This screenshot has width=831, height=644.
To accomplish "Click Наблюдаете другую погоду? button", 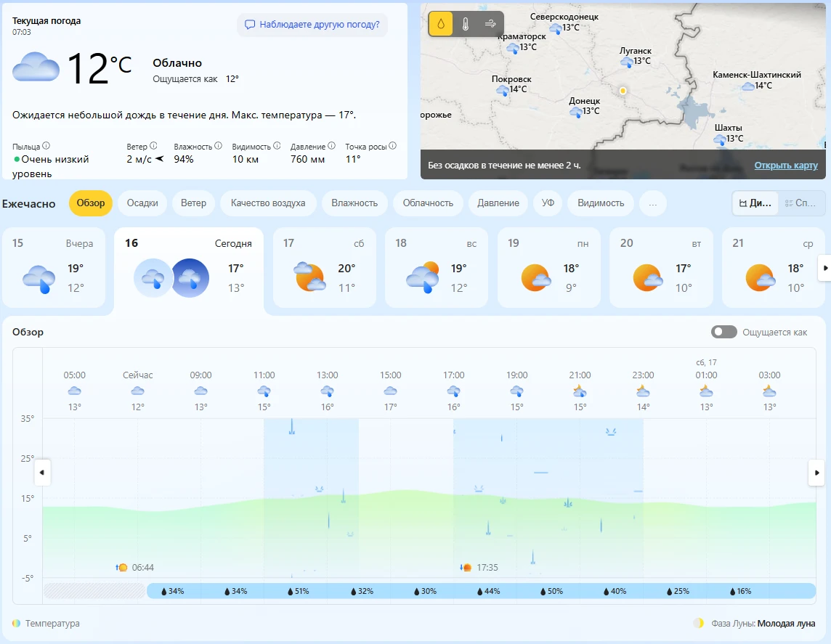I will [x=312, y=25].
